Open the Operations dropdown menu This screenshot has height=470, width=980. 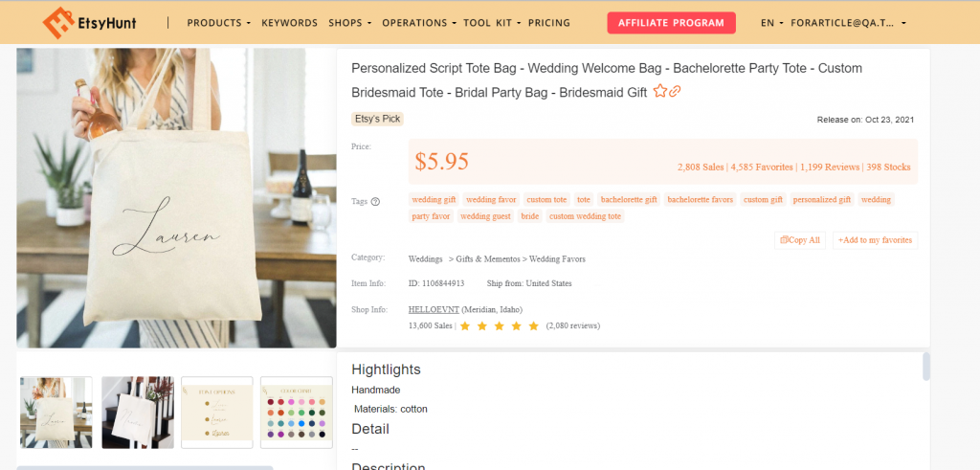click(418, 23)
